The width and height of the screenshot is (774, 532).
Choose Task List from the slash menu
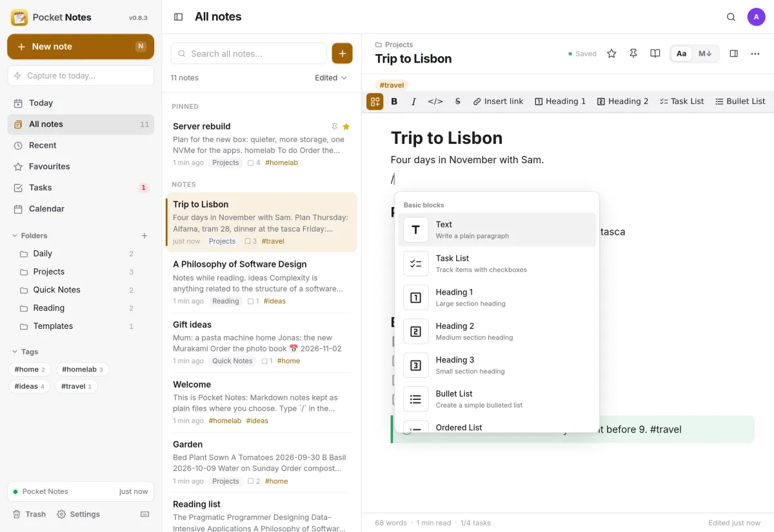pyautogui.click(x=497, y=264)
